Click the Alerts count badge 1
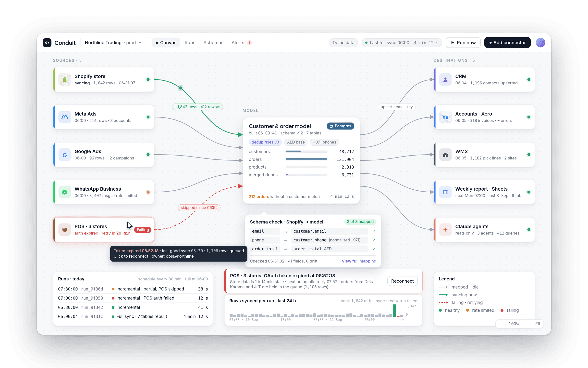 249,43
